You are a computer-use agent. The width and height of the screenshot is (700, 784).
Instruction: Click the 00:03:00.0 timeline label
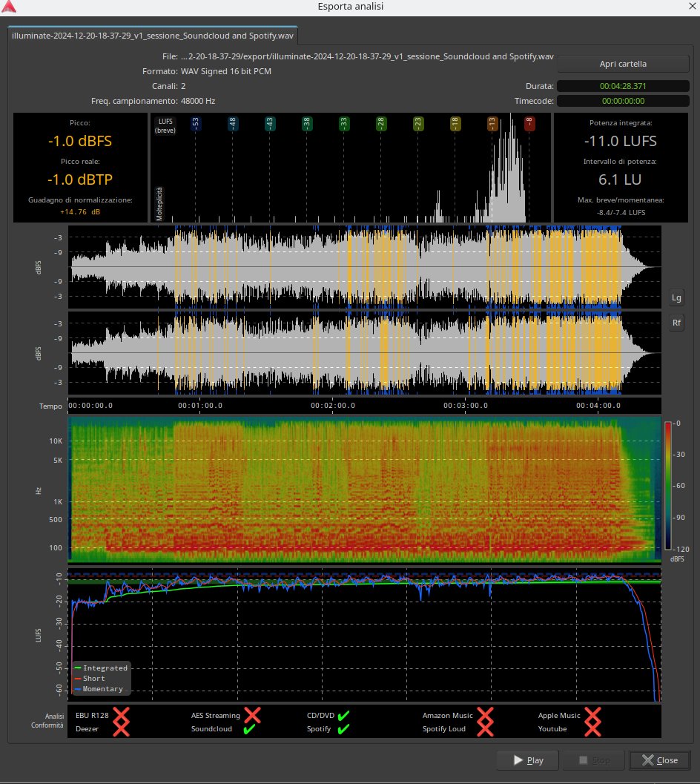click(466, 406)
